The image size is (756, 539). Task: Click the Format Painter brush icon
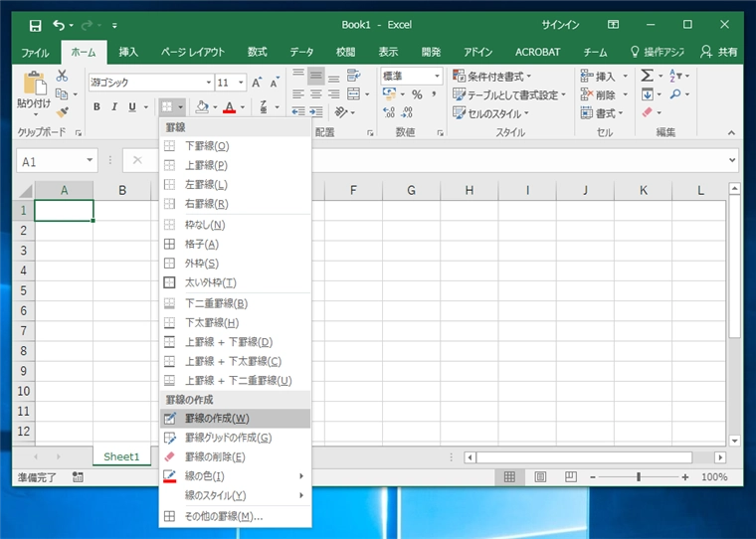[62, 112]
